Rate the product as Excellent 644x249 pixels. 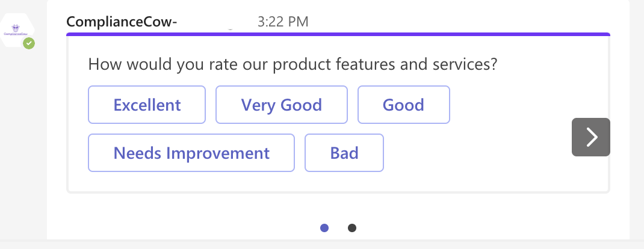click(147, 105)
